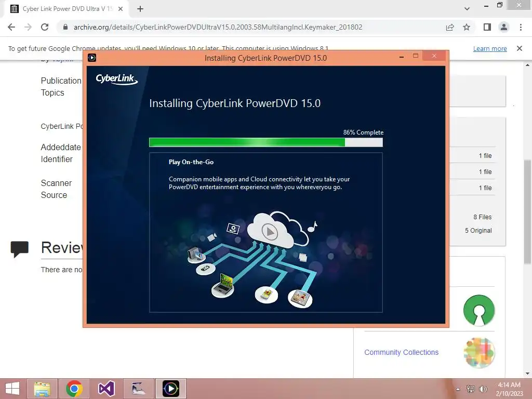Click the scrollbar up arrow
532x399 pixels.
[x=528, y=65]
